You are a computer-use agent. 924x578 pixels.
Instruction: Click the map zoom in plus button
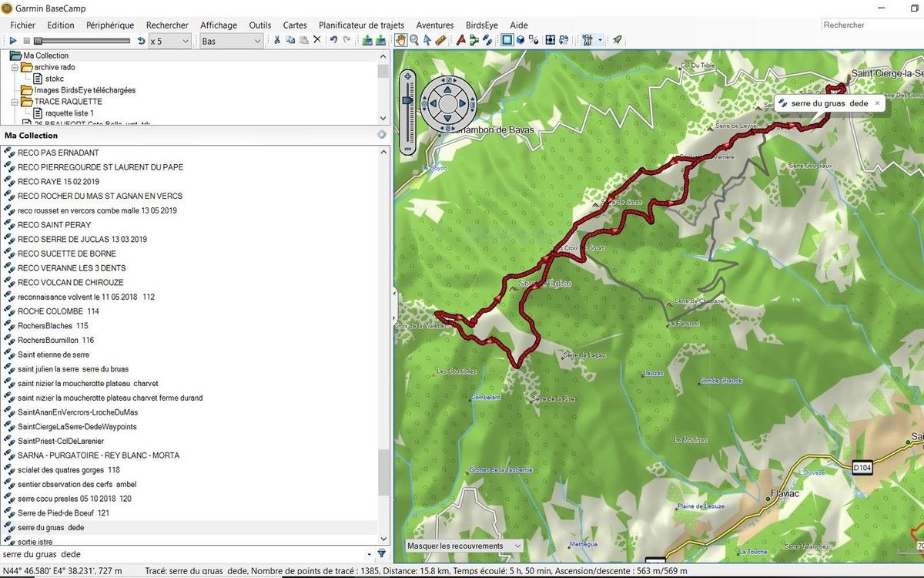click(x=407, y=76)
